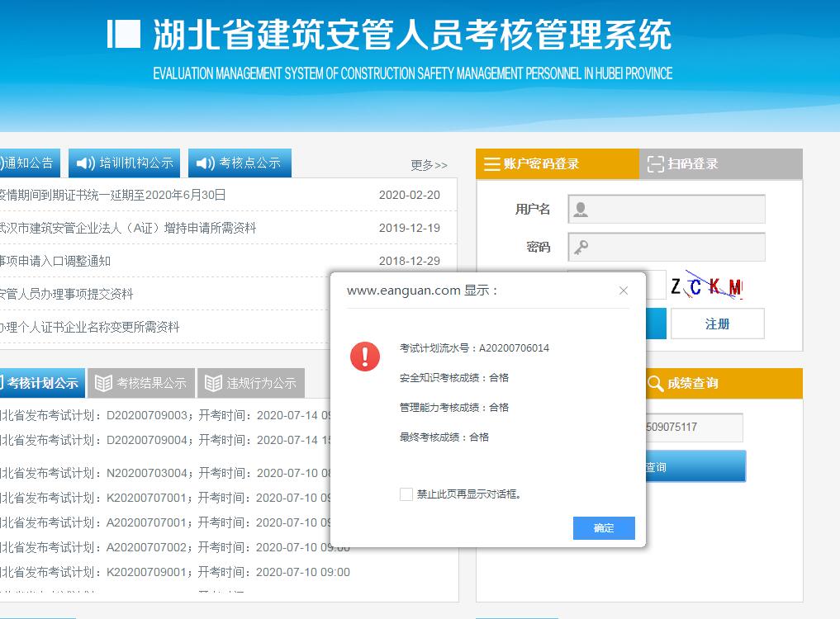Open notice 个人证书企业名称变更所需资料

89,327
